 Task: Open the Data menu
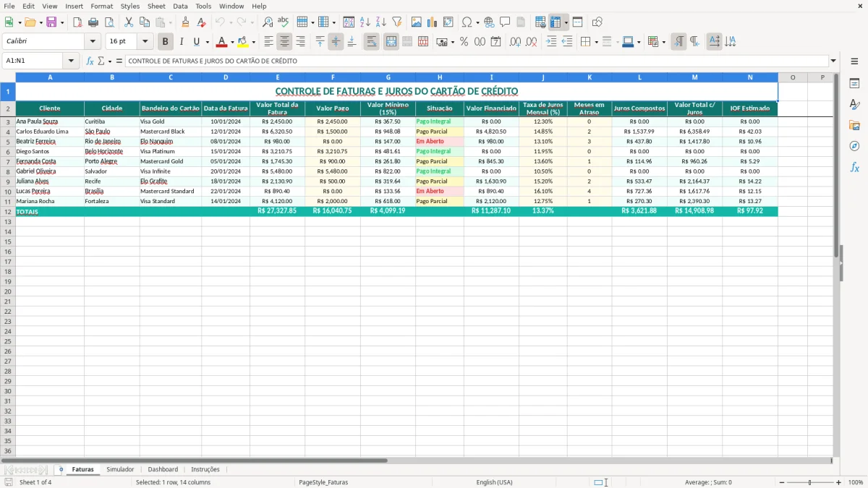tap(180, 6)
